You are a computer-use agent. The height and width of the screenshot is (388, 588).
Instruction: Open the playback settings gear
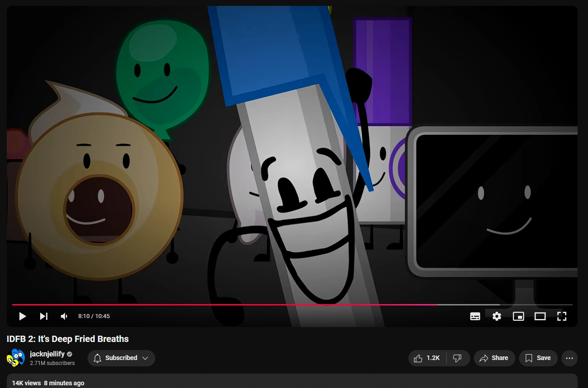coord(497,316)
